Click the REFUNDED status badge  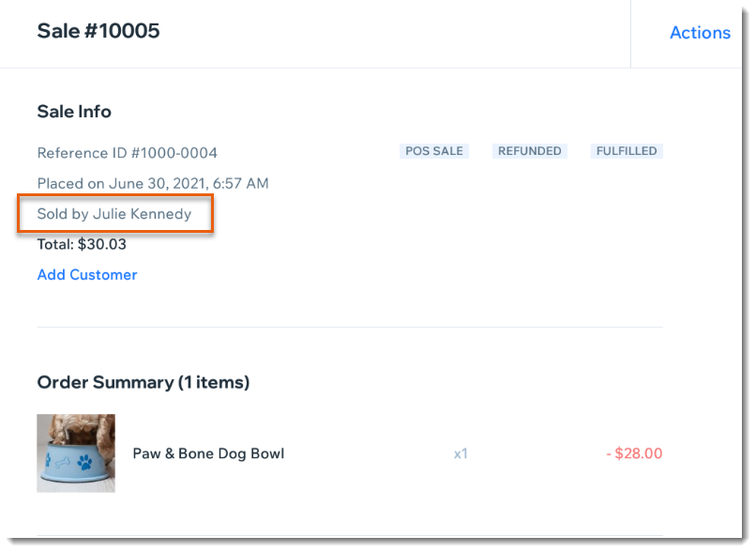click(x=529, y=151)
